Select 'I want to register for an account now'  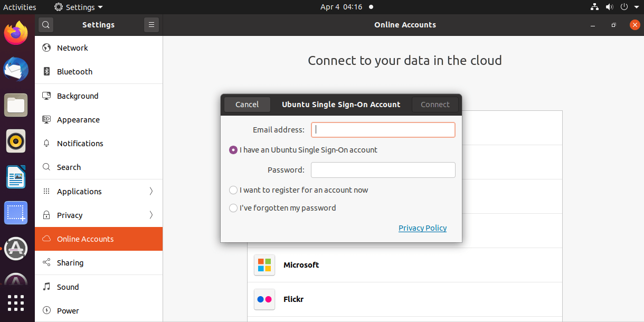pyautogui.click(x=233, y=190)
